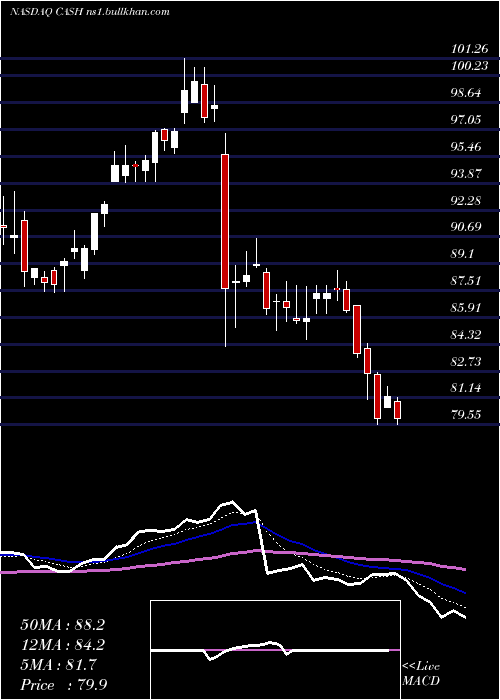The height and width of the screenshot is (700, 500).
Task: Click the 93.87 price axis label
Action: click(464, 173)
